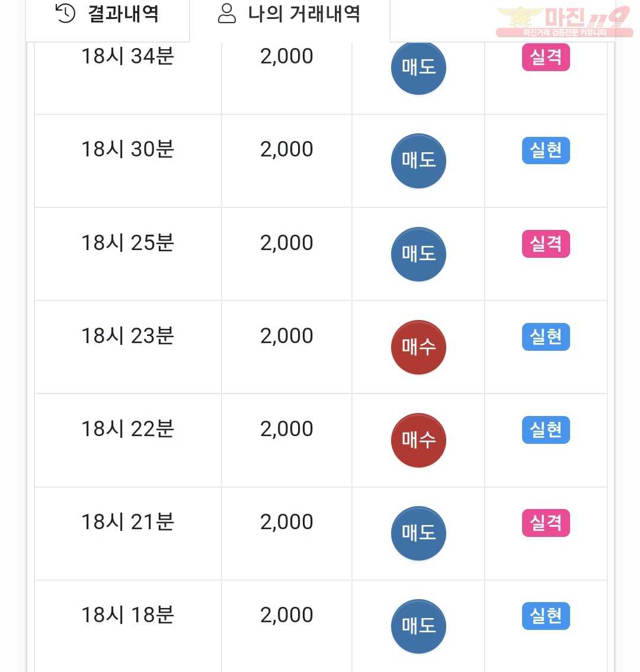Click the 마진 watermark logo
The width and height of the screenshot is (640, 672).
tap(564, 22)
